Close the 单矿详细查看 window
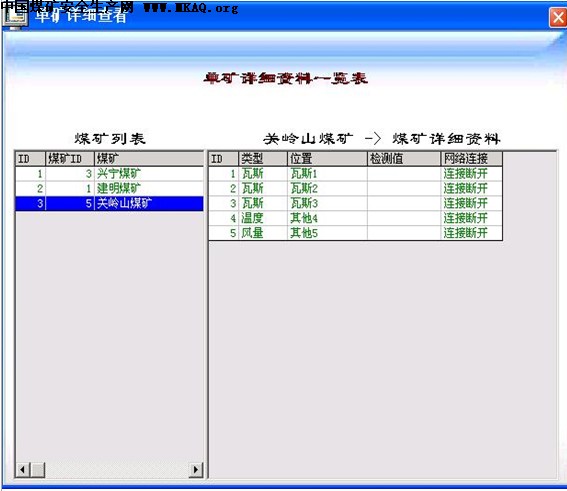 tap(558, 17)
